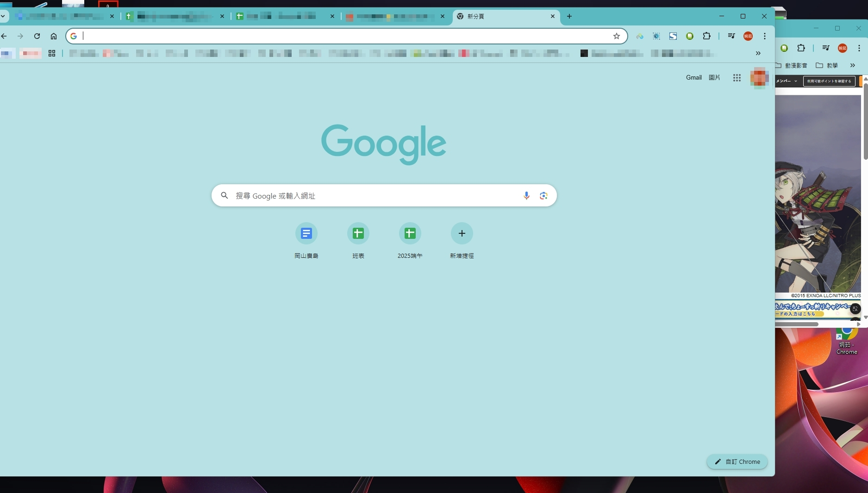Open the tab groups grid icon in bookmarks bar
The height and width of the screenshot is (493, 868).
point(52,53)
